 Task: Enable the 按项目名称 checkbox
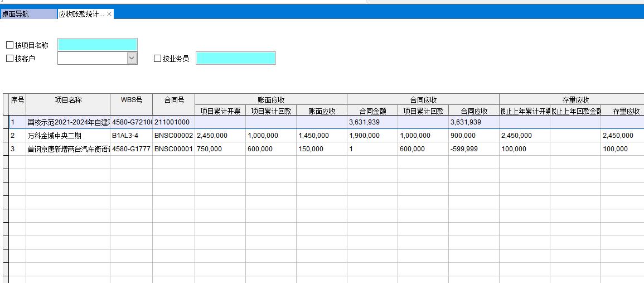tap(10, 45)
